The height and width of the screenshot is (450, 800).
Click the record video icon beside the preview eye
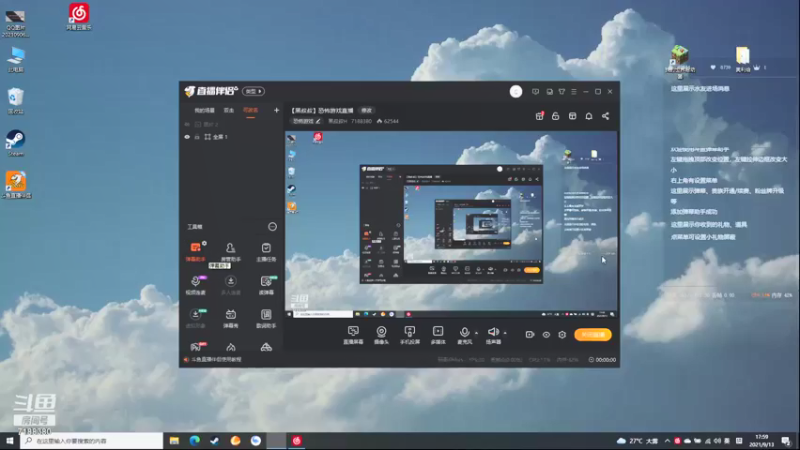[530, 335]
